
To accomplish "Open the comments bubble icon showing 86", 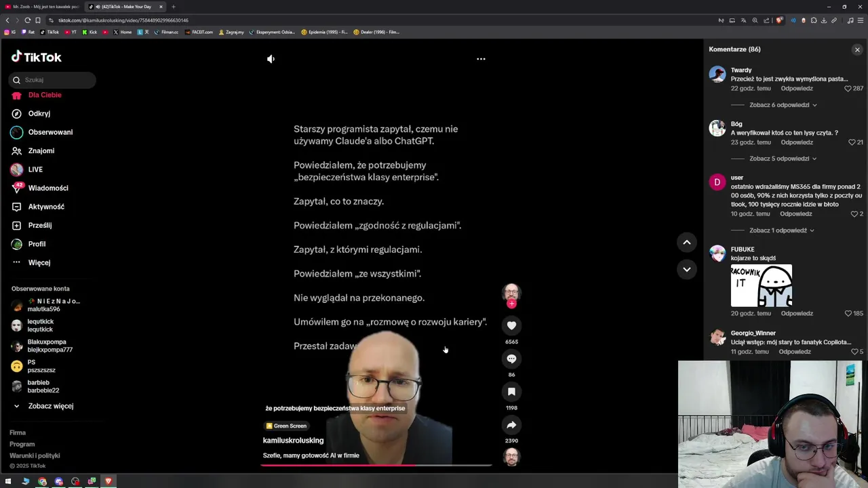I will pos(511,359).
